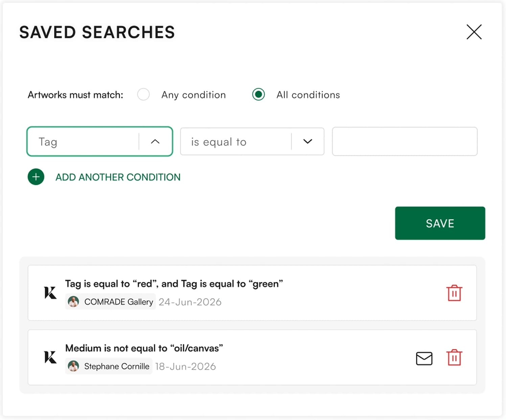Select the All conditions radio button
This screenshot has height=420, width=506.
click(x=258, y=94)
